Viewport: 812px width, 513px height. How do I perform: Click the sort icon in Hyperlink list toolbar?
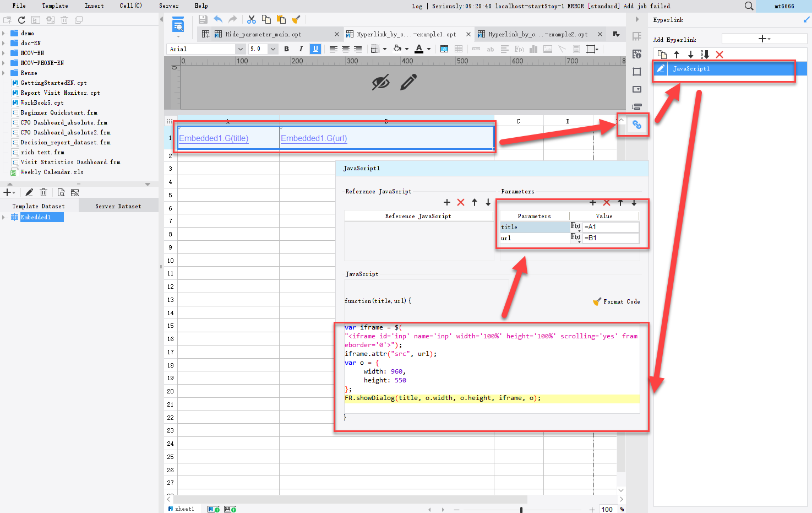705,55
